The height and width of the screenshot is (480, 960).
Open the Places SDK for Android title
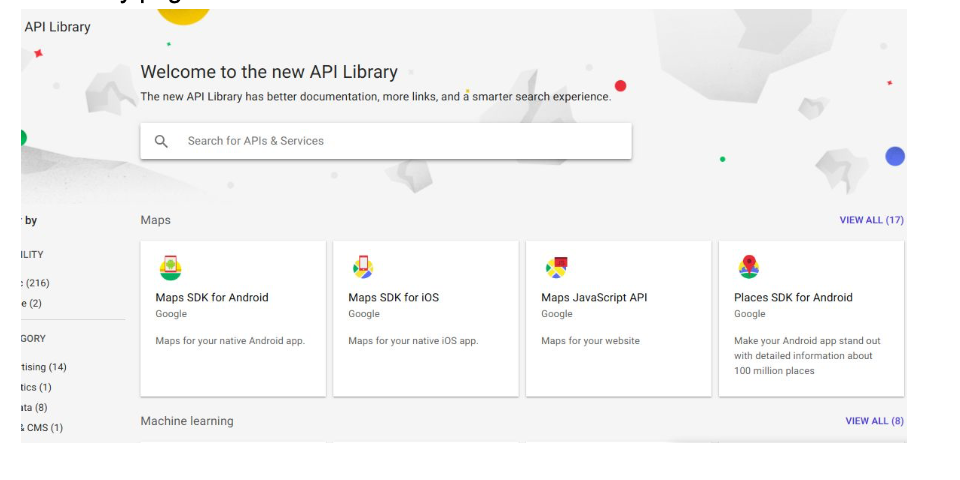coord(793,298)
